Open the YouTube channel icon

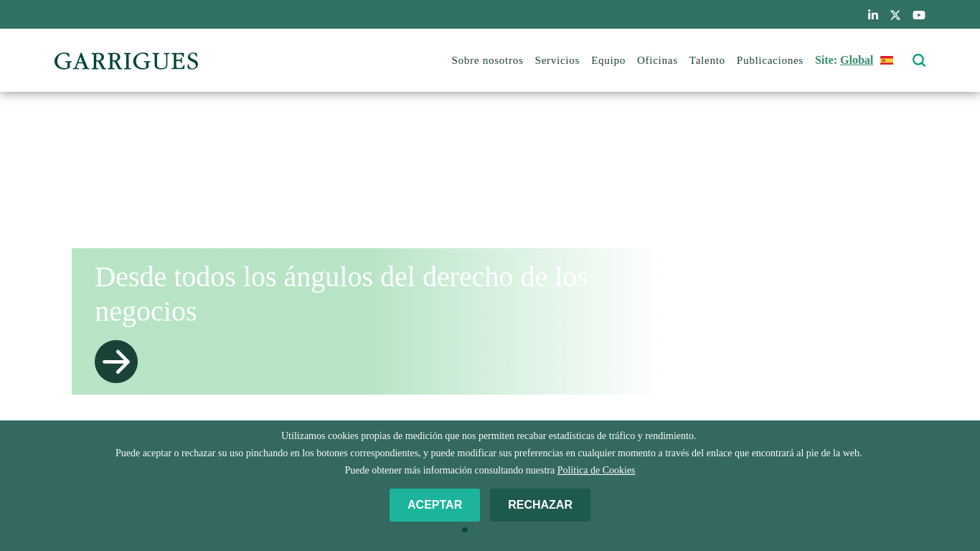(919, 15)
